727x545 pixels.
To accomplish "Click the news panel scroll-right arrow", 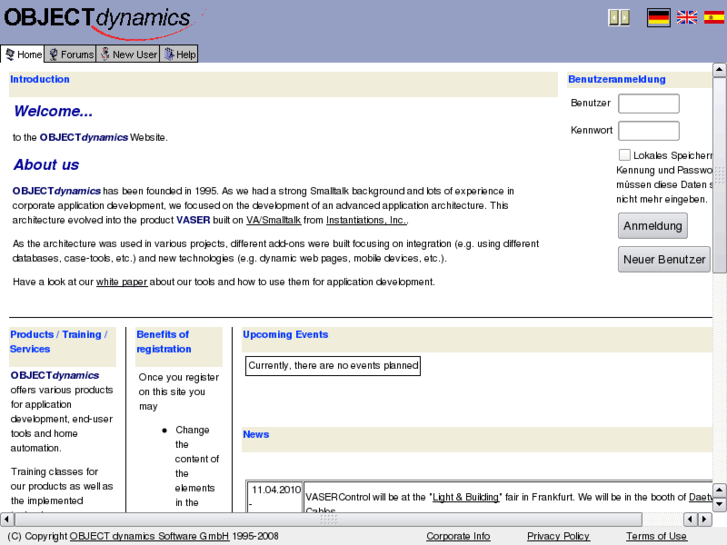I will click(x=705, y=519).
